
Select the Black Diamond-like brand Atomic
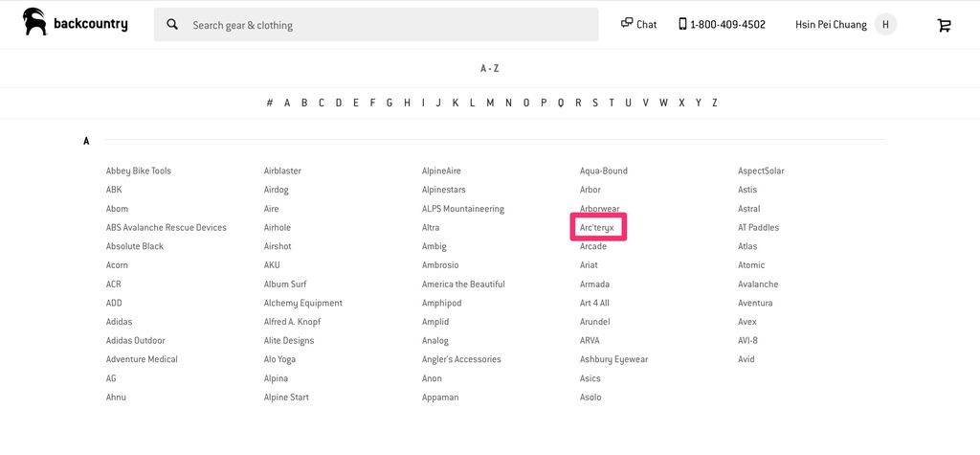(751, 265)
